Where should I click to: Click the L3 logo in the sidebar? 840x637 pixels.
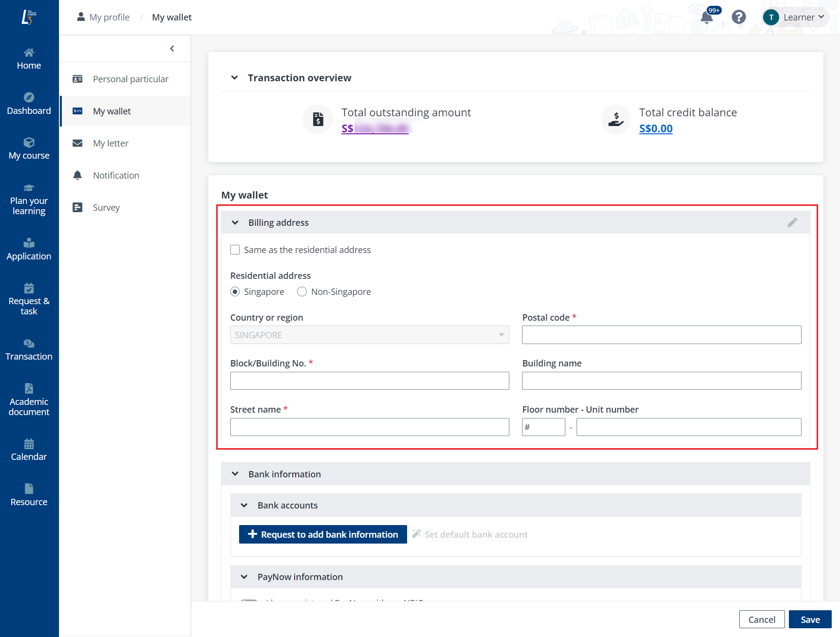(29, 17)
